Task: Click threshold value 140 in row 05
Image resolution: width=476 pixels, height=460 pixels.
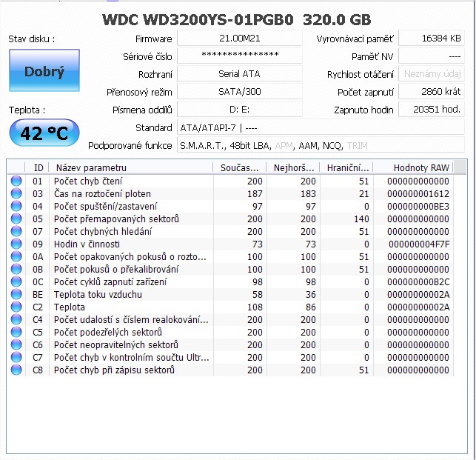Action: (361, 219)
